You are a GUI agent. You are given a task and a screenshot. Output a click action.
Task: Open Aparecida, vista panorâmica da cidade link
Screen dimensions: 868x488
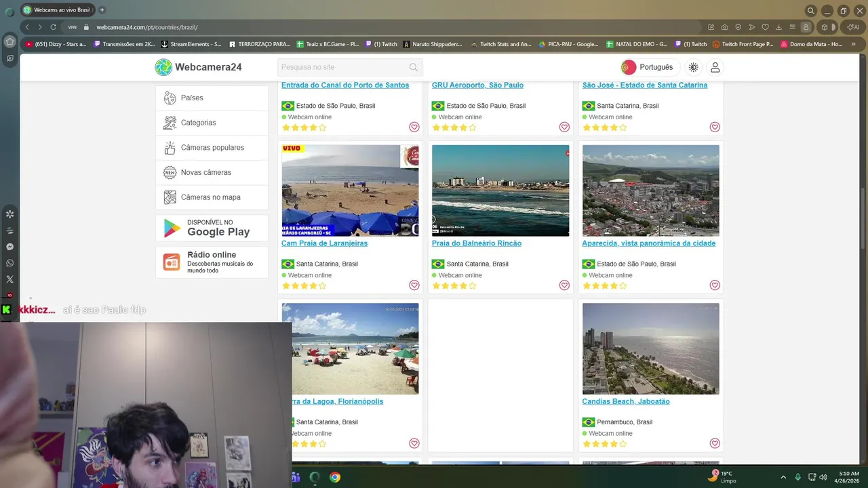(x=648, y=243)
